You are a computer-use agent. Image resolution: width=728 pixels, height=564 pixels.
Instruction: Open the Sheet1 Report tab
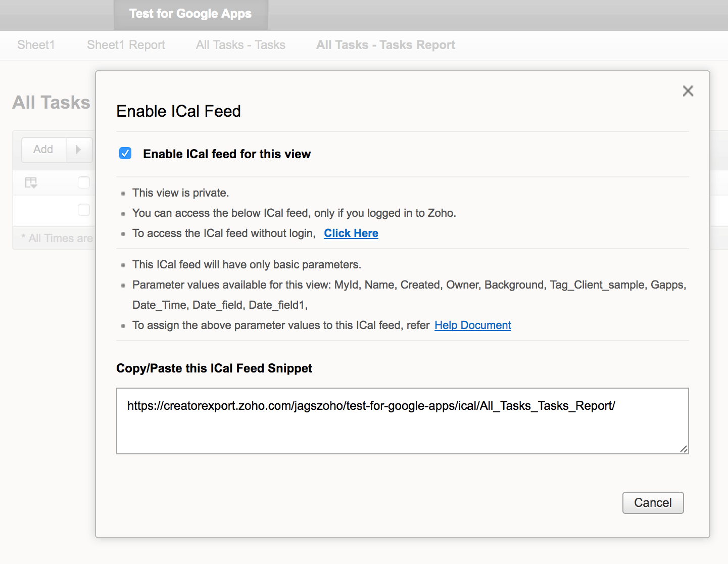(126, 45)
